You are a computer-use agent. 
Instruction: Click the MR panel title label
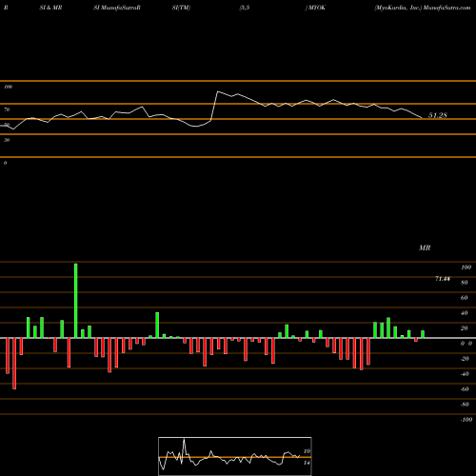click(425, 248)
